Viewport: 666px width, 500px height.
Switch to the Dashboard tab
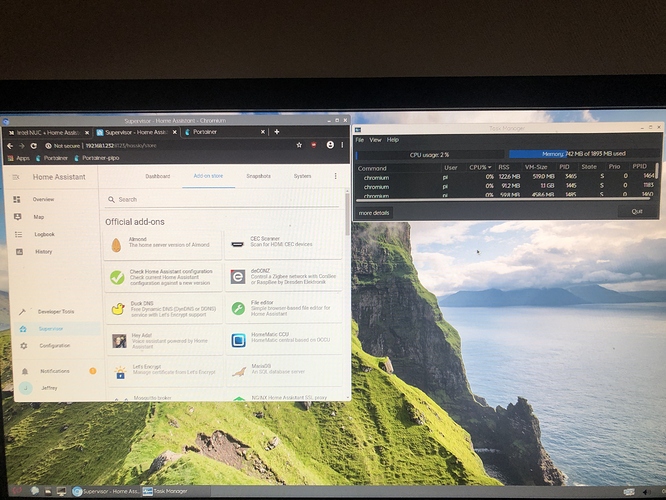point(158,176)
